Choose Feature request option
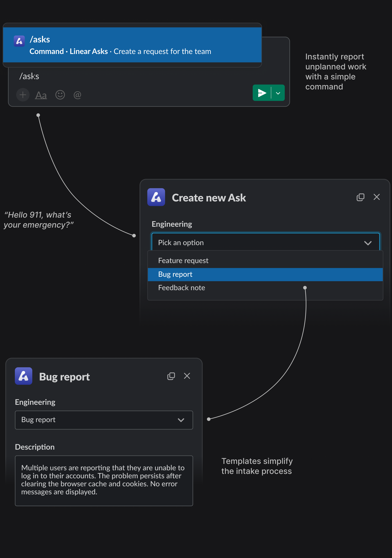Viewport: 392px width, 558px height. [265, 260]
